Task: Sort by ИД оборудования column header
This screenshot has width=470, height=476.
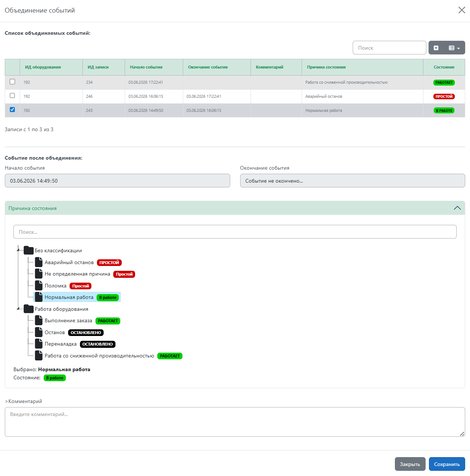Action: (x=51, y=67)
